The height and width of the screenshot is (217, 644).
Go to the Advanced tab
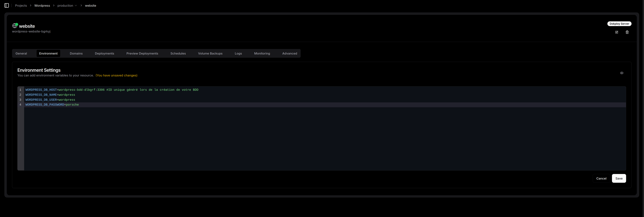290,54
